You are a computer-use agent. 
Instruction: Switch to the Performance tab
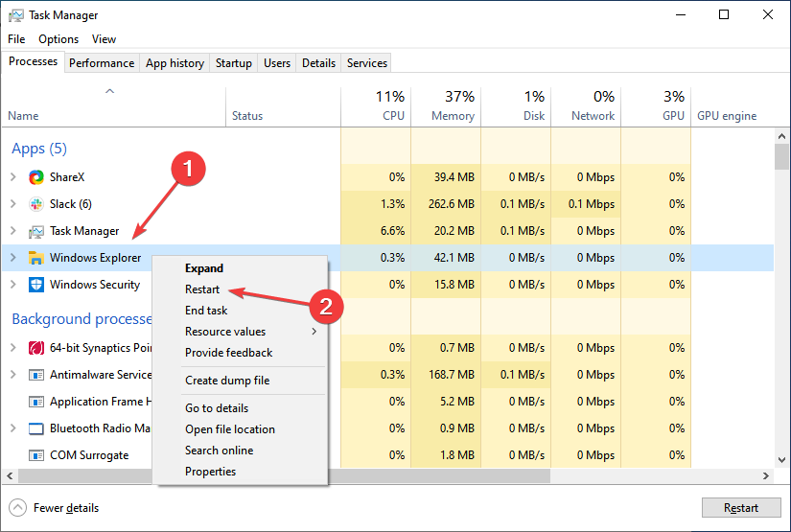102,63
